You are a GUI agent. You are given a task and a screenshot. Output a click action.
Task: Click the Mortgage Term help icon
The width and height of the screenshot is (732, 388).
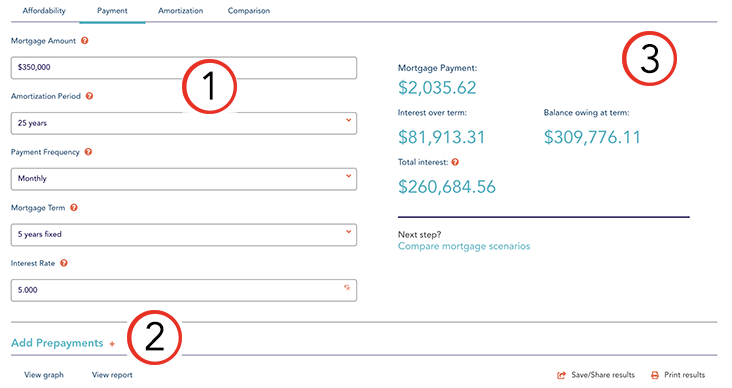click(x=74, y=208)
